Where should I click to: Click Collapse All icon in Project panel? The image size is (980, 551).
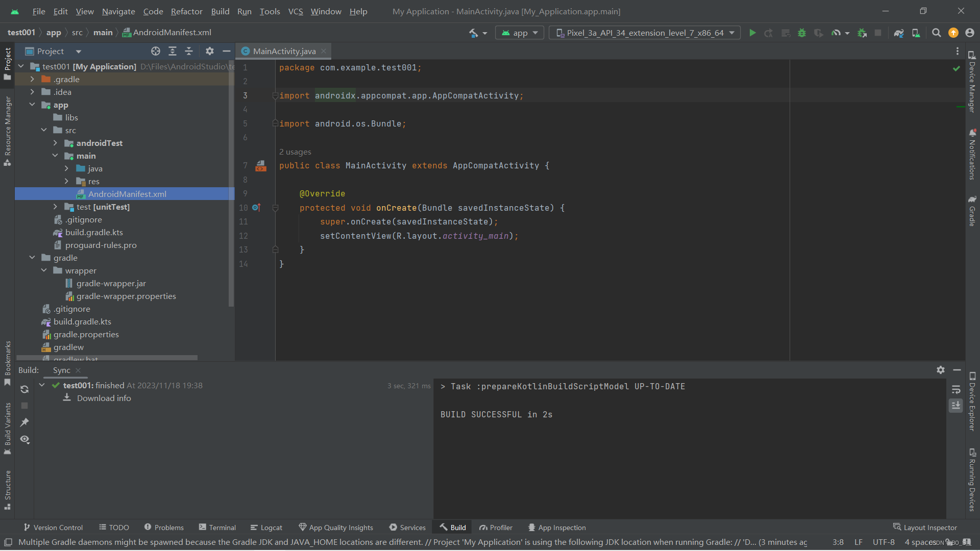pos(189,51)
